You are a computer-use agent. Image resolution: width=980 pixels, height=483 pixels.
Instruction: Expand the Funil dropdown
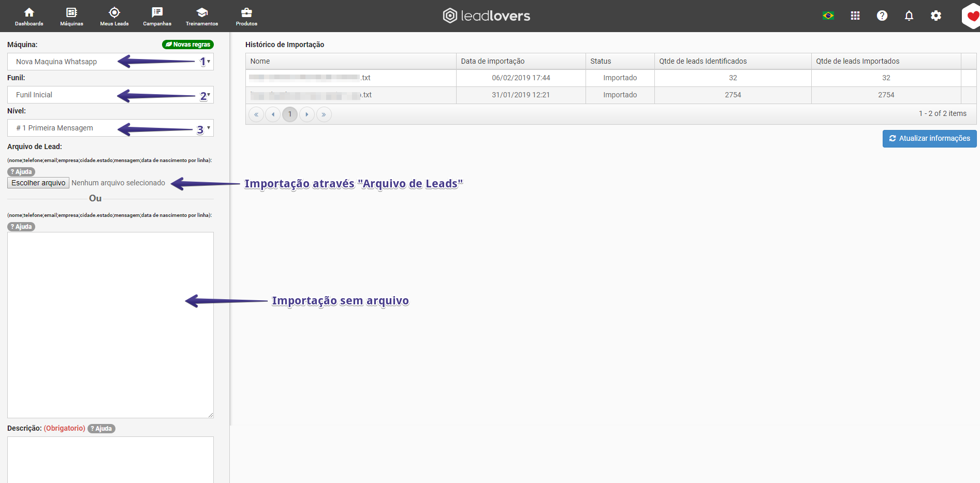click(x=110, y=95)
